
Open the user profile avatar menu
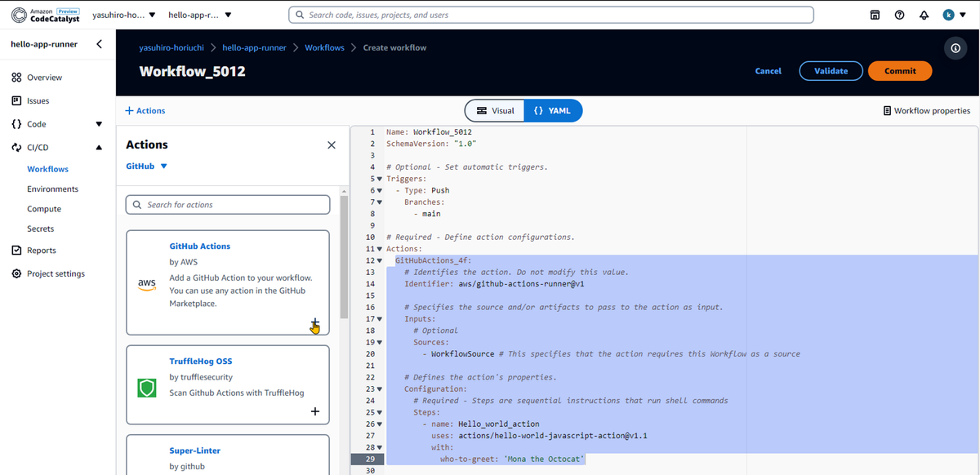(952, 15)
